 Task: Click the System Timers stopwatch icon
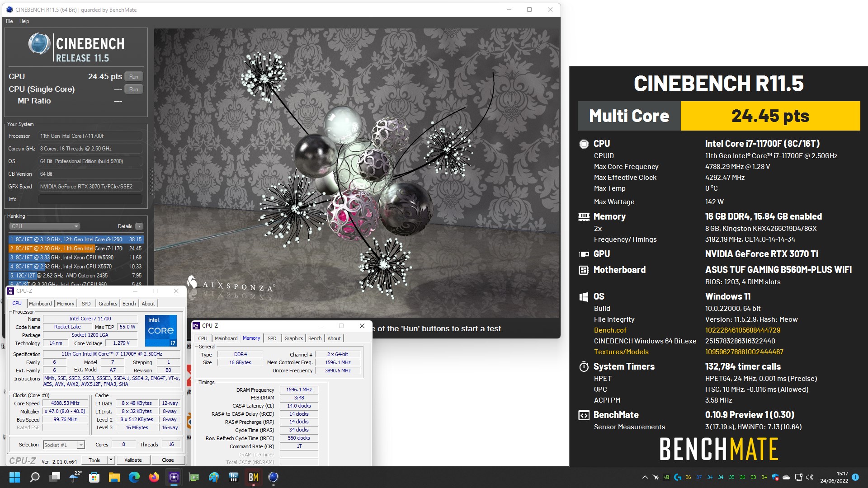(584, 366)
